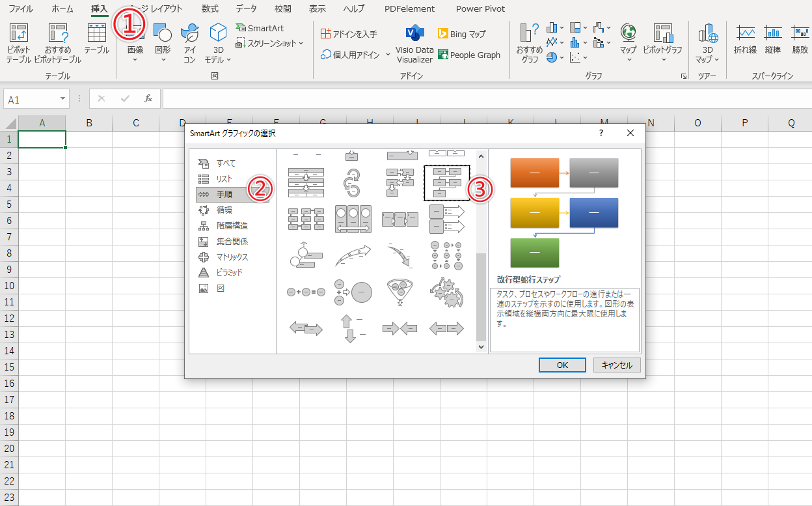812x506 pixels.
Task: Select the interlocking gears SmartArt layout
Action: [446, 292]
